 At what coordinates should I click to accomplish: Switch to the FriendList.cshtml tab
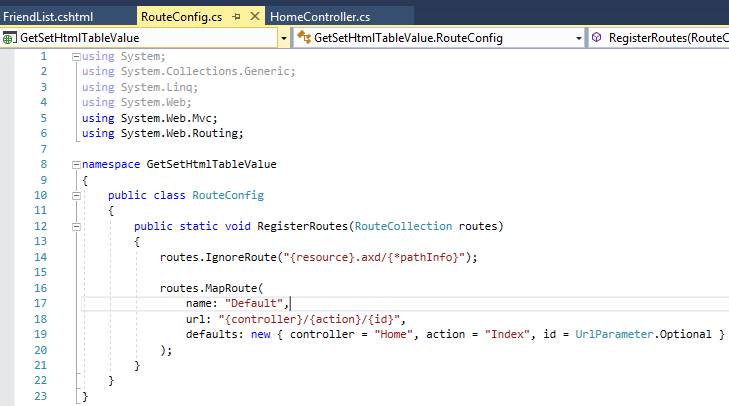pos(48,17)
